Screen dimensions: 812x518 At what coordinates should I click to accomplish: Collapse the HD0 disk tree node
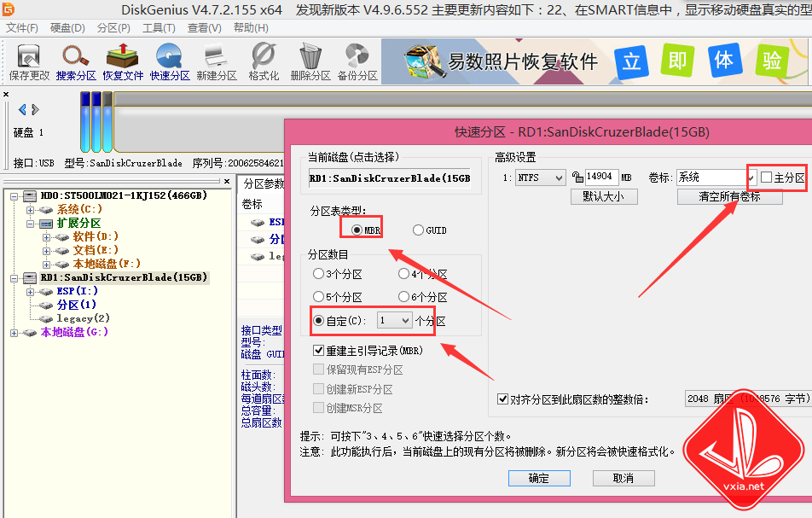coord(14,195)
